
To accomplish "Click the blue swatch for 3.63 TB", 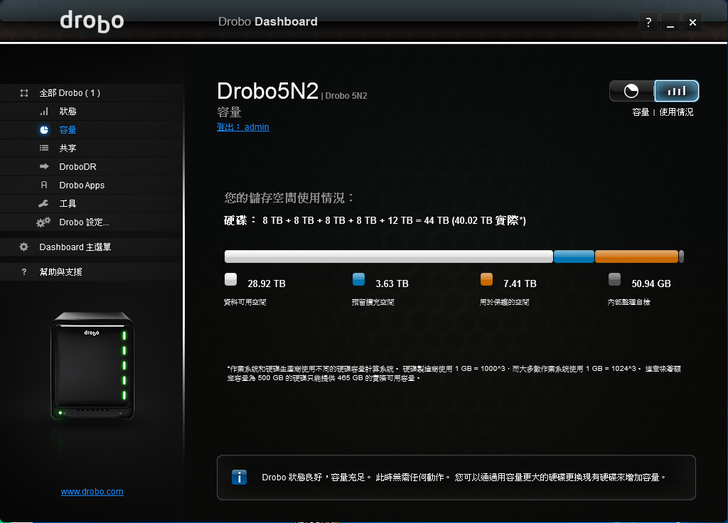I will pos(358,279).
